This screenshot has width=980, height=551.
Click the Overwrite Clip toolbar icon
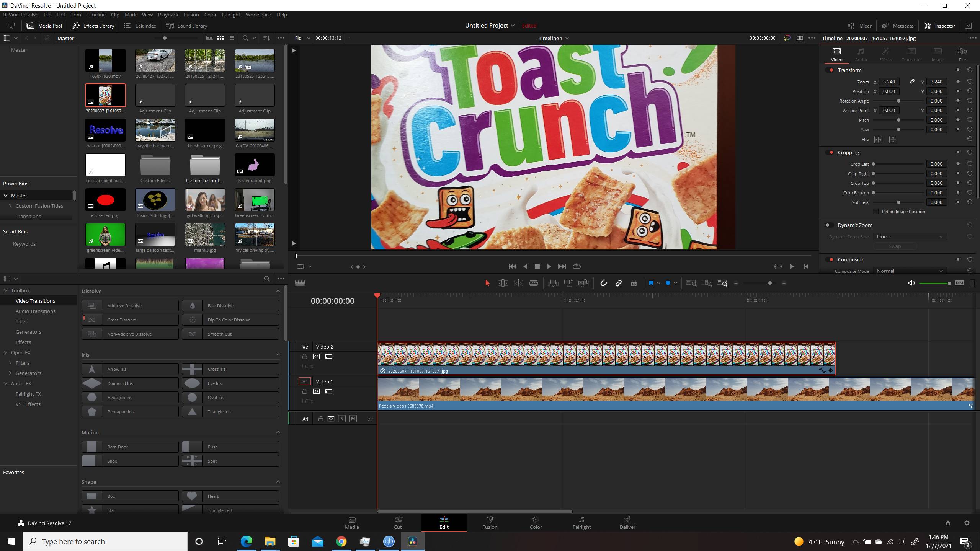click(x=568, y=283)
